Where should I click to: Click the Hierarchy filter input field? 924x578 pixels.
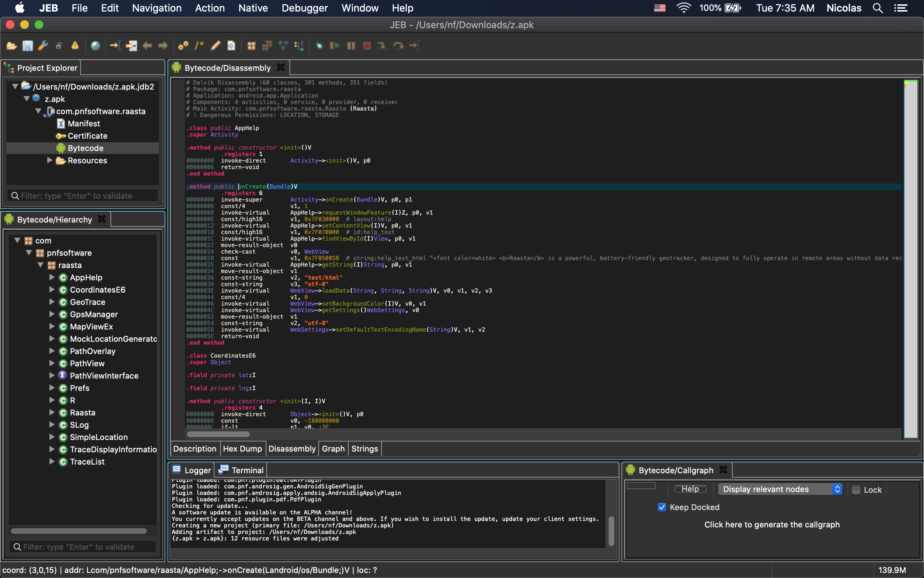tap(82, 547)
